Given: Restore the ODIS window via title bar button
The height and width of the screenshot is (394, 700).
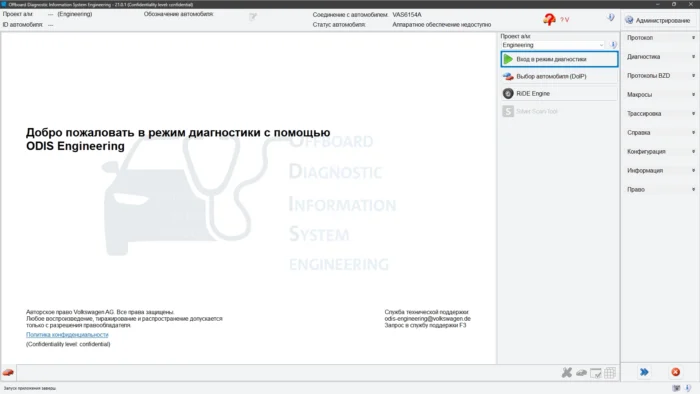Looking at the screenshot, I should (x=674, y=4).
